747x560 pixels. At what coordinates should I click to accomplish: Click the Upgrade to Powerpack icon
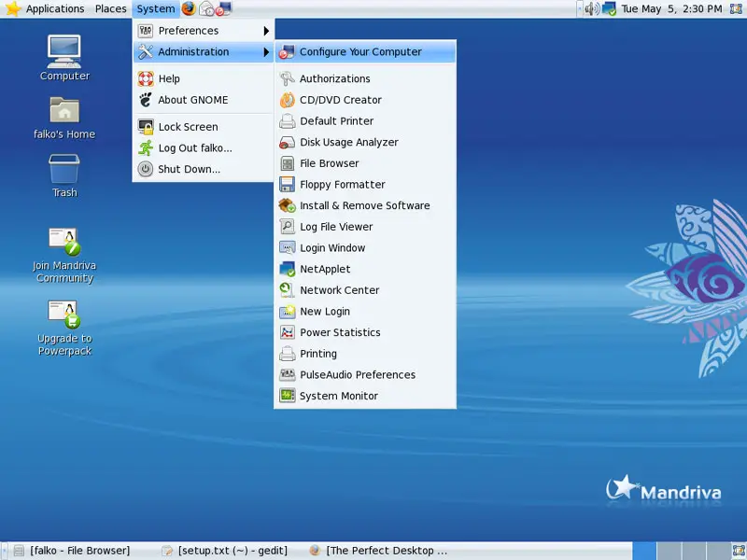click(x=64, y=329)
